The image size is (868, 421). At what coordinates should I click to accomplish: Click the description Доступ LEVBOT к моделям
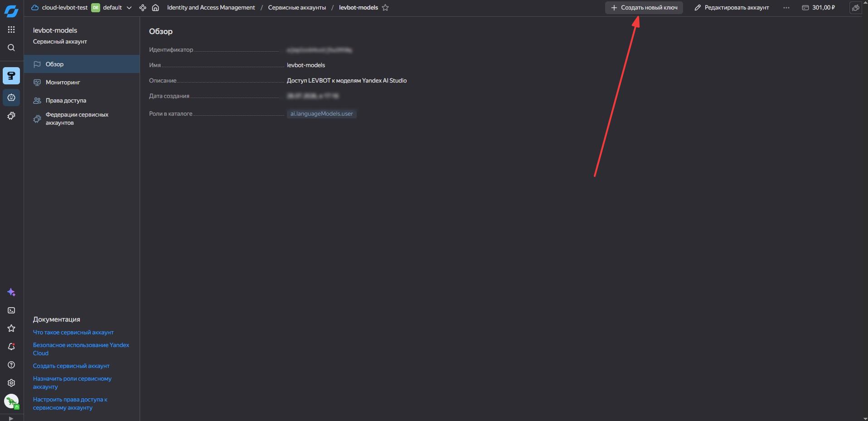point(347,81)
